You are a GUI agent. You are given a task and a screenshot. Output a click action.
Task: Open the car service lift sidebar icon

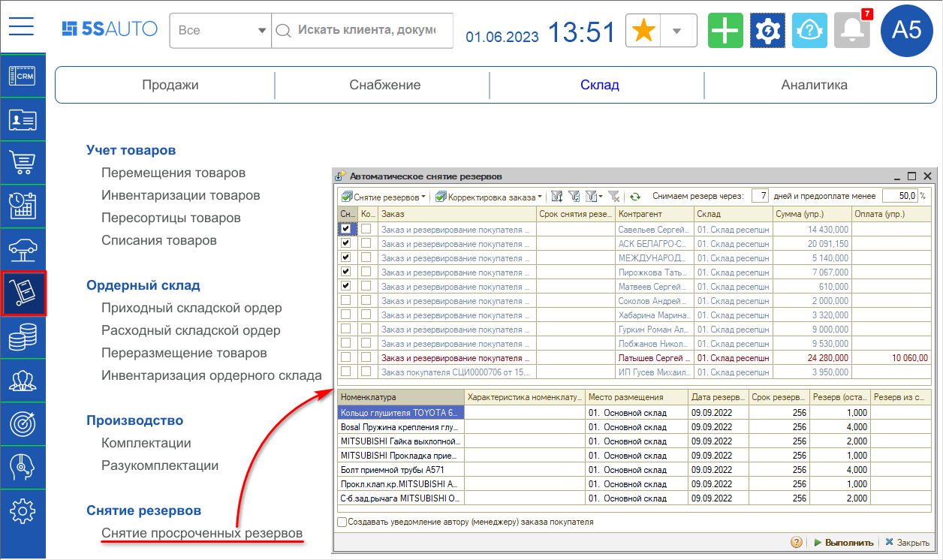coord(23,250)
